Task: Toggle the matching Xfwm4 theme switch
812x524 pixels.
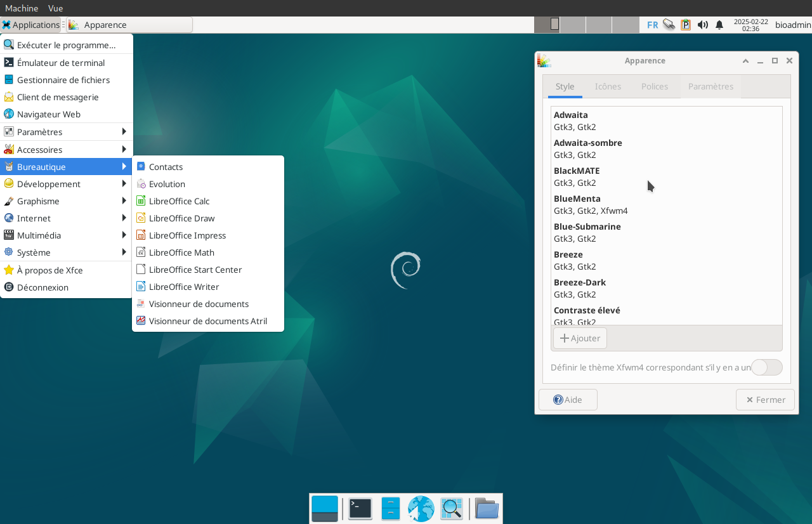Action: coord(766,367)
